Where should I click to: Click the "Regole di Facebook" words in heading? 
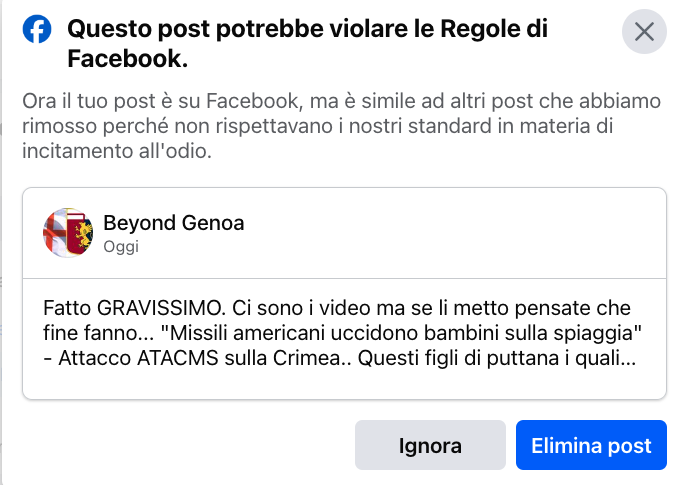[x=494, y=29]
